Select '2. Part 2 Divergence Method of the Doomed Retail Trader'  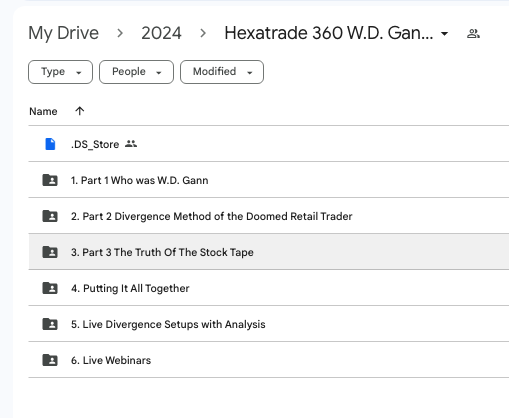tap(211, 216)
